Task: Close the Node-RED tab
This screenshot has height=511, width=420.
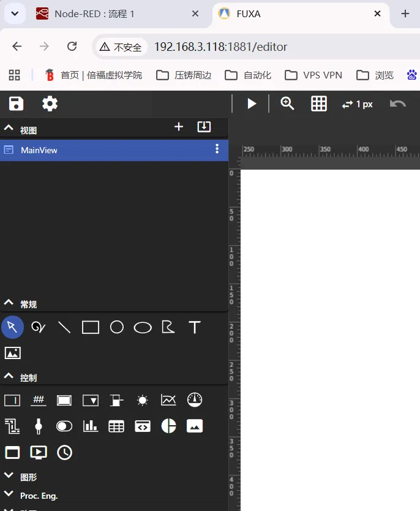Action: 195,13
